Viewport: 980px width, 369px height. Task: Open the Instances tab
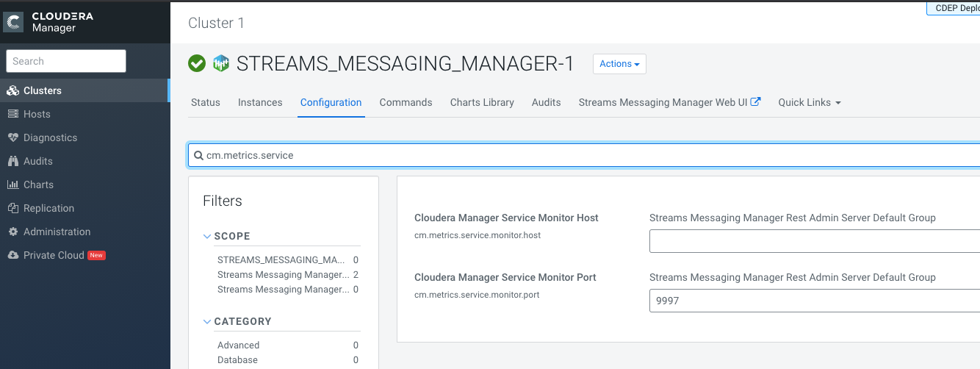coord(260,102)
